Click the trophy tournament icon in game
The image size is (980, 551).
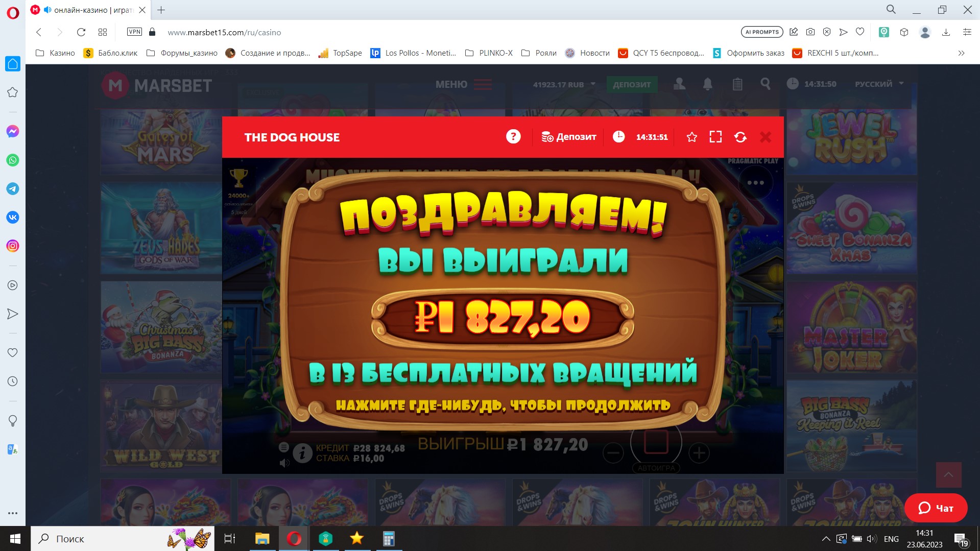[238, 178]
